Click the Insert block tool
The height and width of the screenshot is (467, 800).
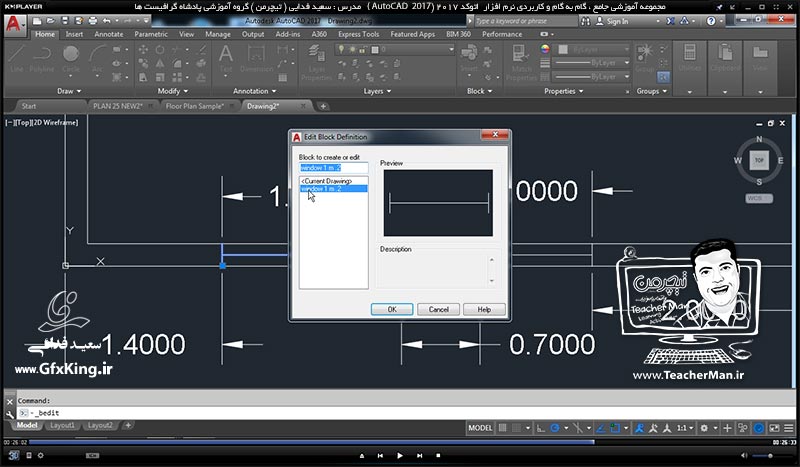point(469,58)
